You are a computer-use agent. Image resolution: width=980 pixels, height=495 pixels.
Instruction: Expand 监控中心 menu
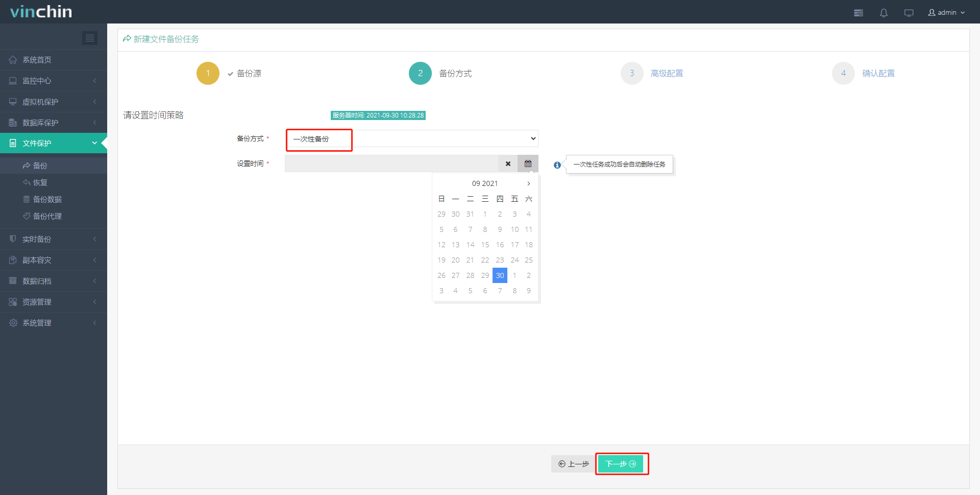coord(54,81)
